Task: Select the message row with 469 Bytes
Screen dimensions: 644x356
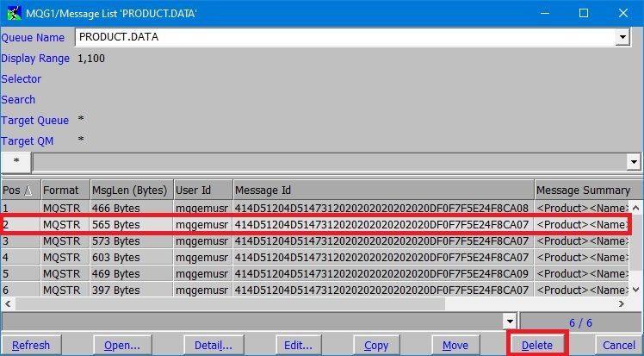Action: click(x=314, y=274)
